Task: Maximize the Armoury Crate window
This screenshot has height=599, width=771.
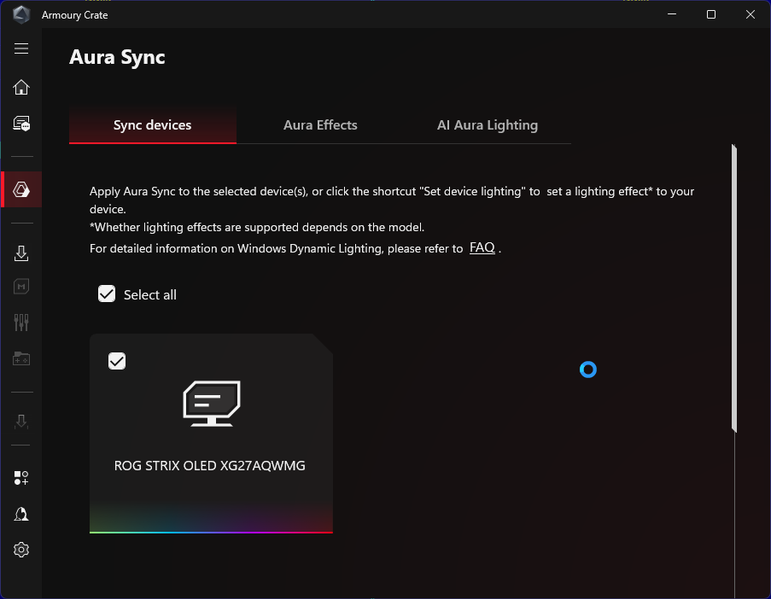Action: pos(711,14)
